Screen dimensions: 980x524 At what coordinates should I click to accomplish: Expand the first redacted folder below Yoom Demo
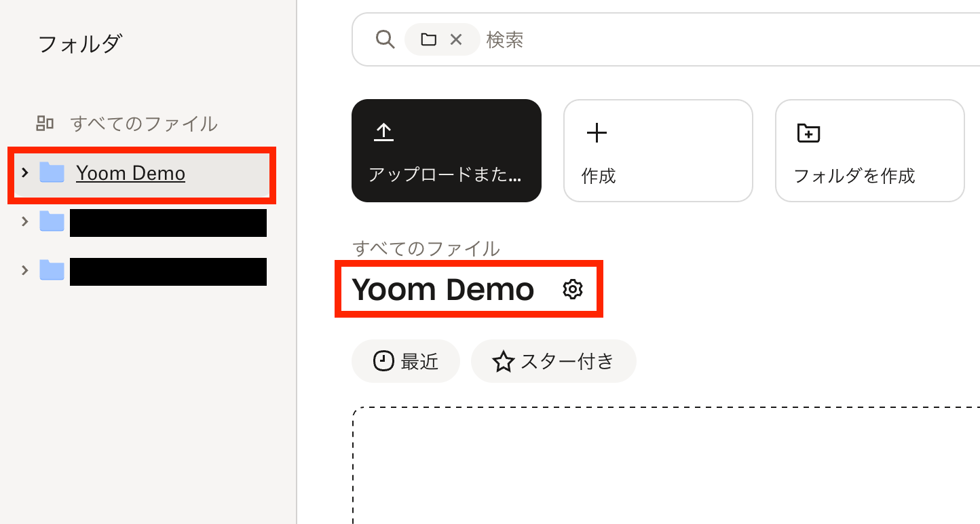click(x=25, y=221)
